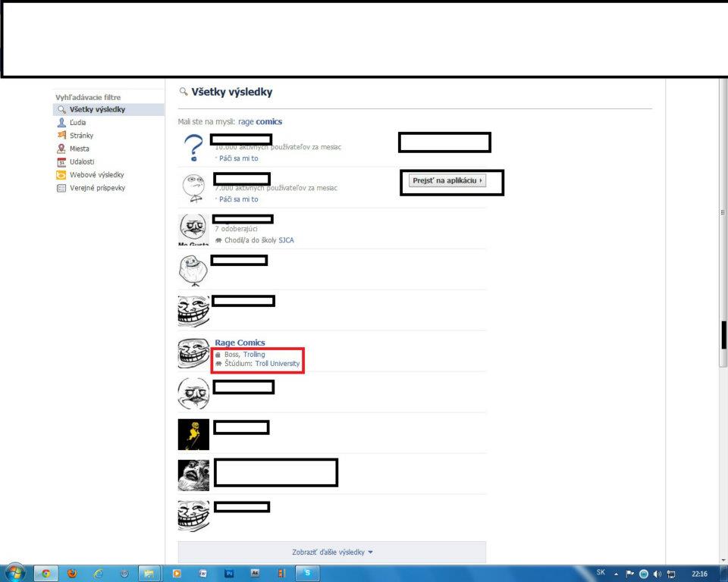728x582 pixels.
Task: Filter results by Udalosti
Action: 82,161
